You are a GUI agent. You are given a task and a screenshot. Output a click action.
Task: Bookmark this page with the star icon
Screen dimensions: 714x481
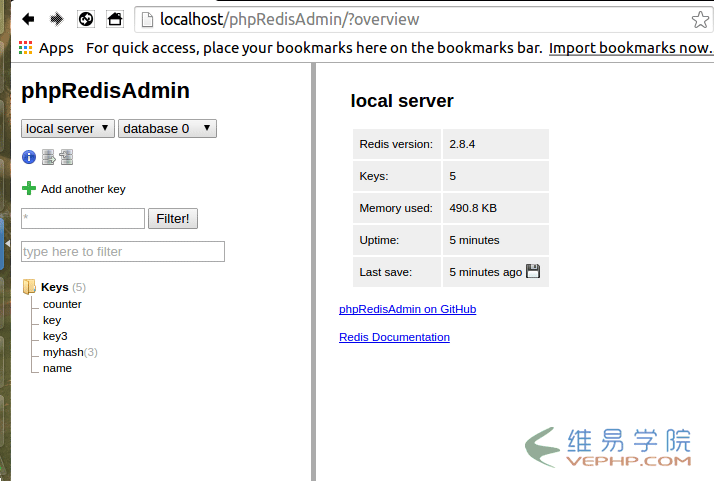700,20
